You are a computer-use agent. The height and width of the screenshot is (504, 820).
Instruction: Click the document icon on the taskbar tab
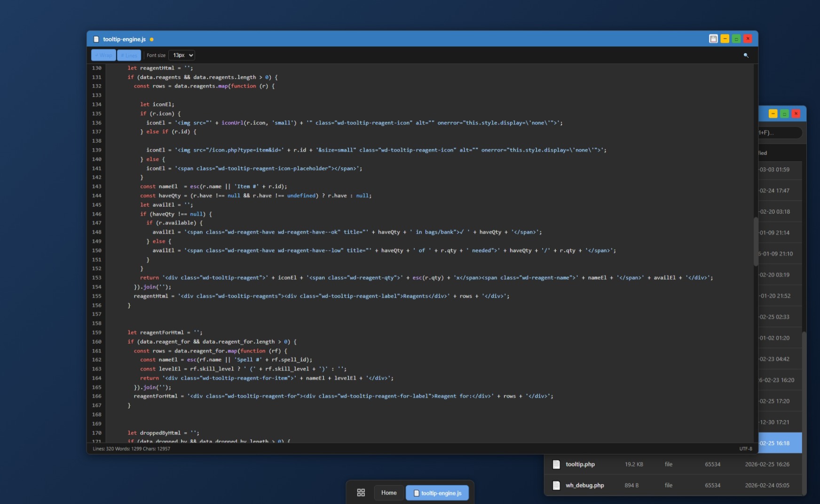tap(416, 493)
